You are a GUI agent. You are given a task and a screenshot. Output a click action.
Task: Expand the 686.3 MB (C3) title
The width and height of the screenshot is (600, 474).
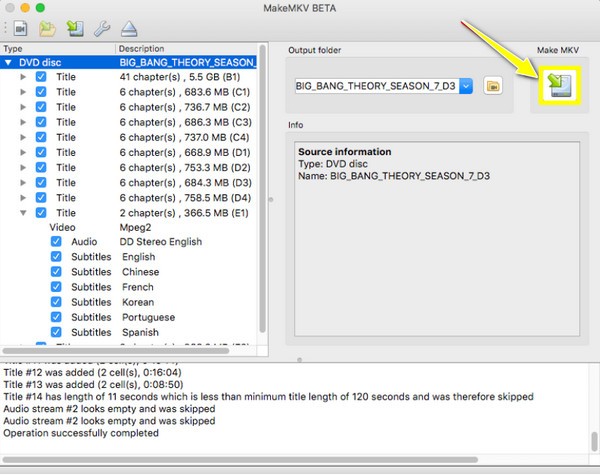pos(23,122)
